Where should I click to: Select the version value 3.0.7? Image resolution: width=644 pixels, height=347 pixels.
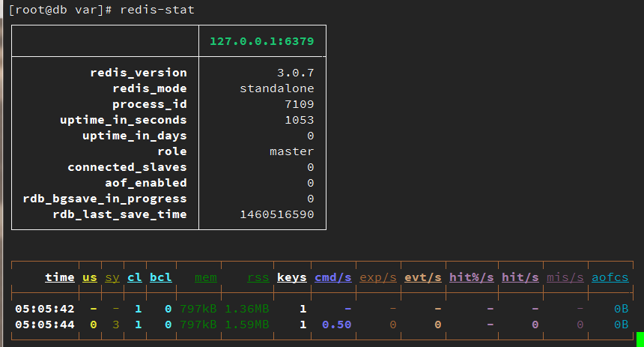pos(295,73)
